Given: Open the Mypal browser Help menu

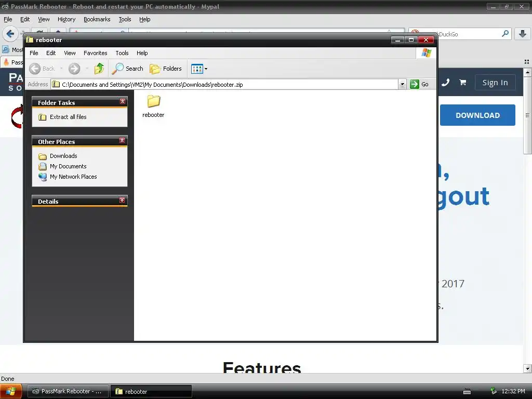Looking at the screenshot, I should point(145,19).
